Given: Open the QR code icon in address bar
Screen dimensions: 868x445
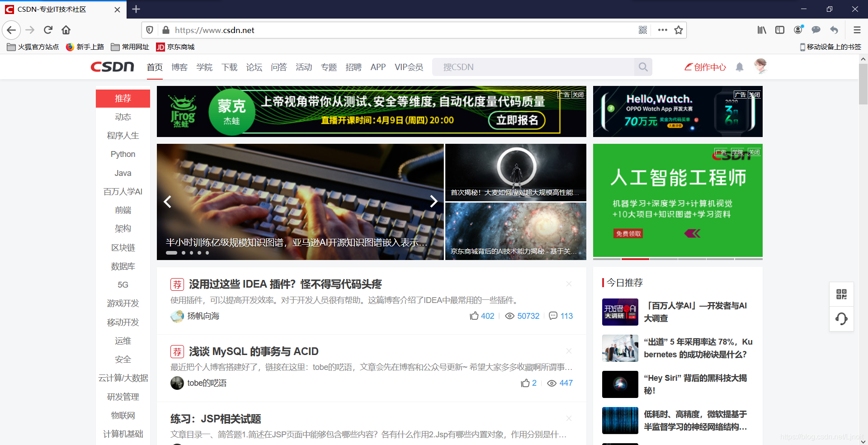Looking at the screenshot, I should [643, 30].
